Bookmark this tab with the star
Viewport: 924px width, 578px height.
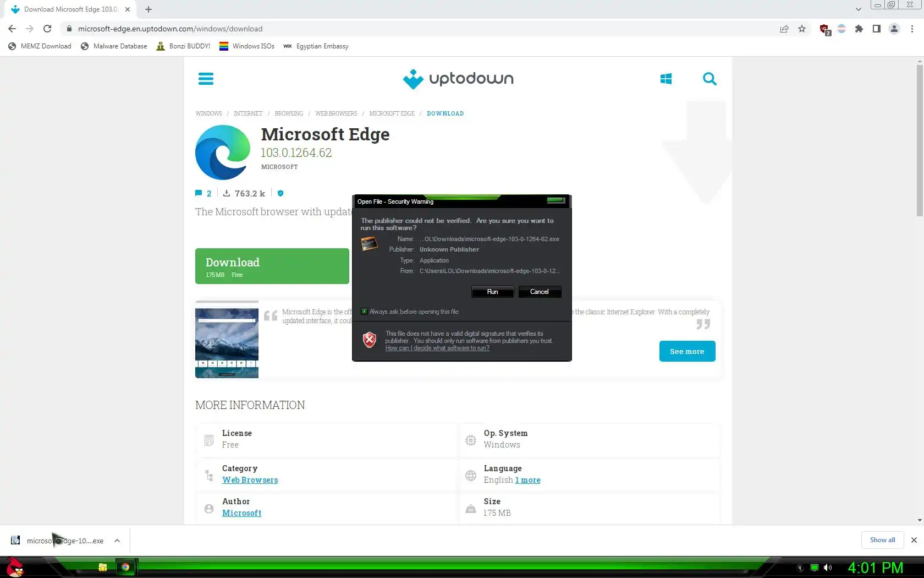[x=802, y=29]
